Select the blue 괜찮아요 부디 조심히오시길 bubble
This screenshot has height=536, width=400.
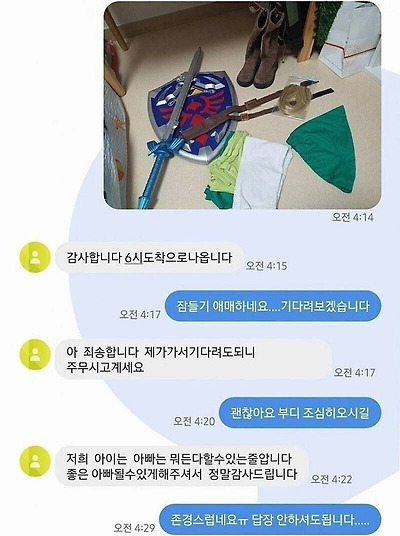coord(300,413)
